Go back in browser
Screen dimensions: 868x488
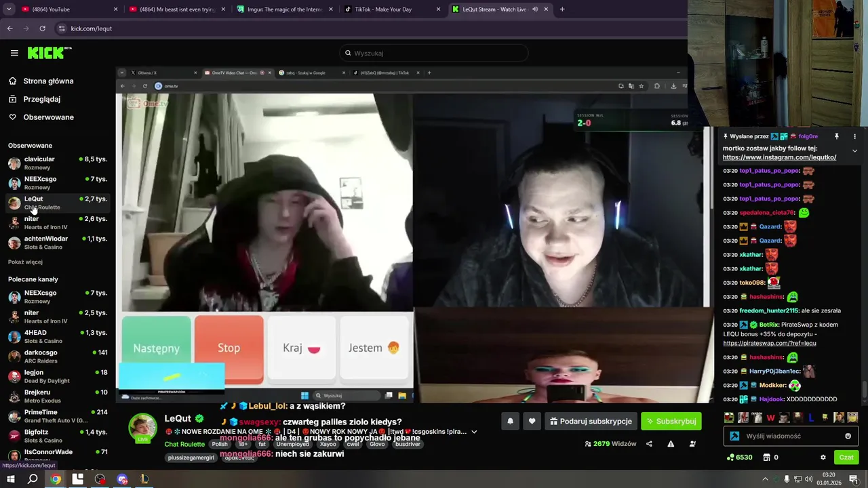[x=9, y=28]
